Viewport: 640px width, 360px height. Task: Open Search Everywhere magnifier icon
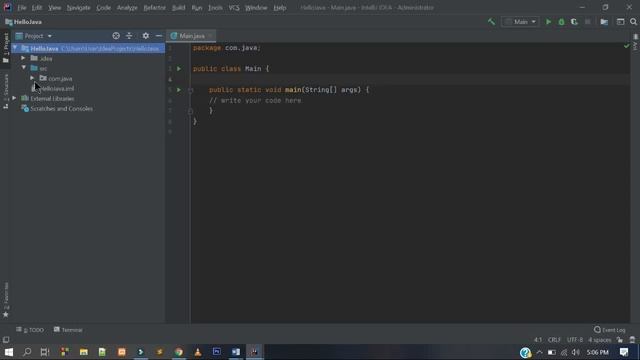tap(633, 22)
